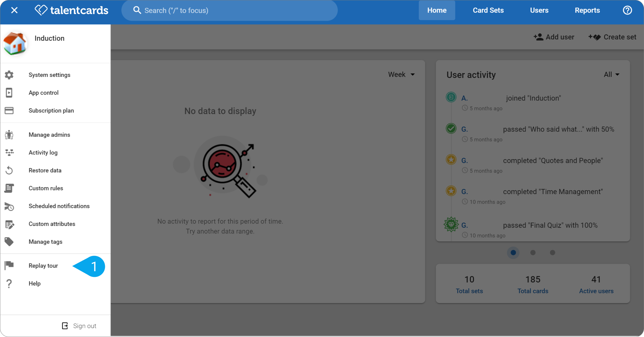644x337 pixels.
Task: Open the Reports tab
Action: tap(587, 10)
